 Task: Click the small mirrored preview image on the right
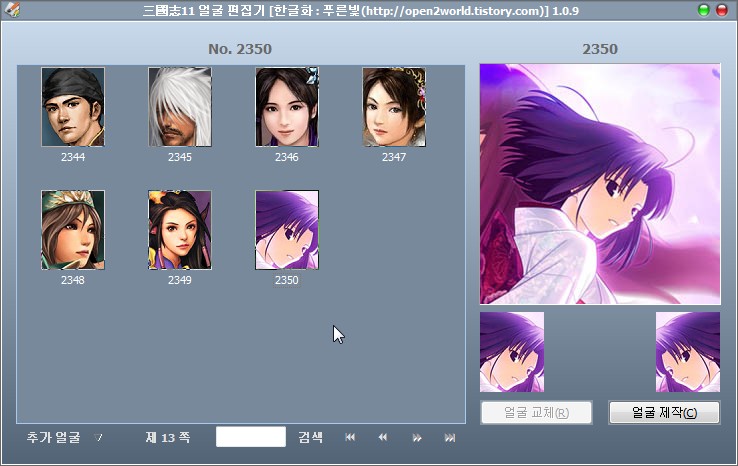click(x=688, y=352)
